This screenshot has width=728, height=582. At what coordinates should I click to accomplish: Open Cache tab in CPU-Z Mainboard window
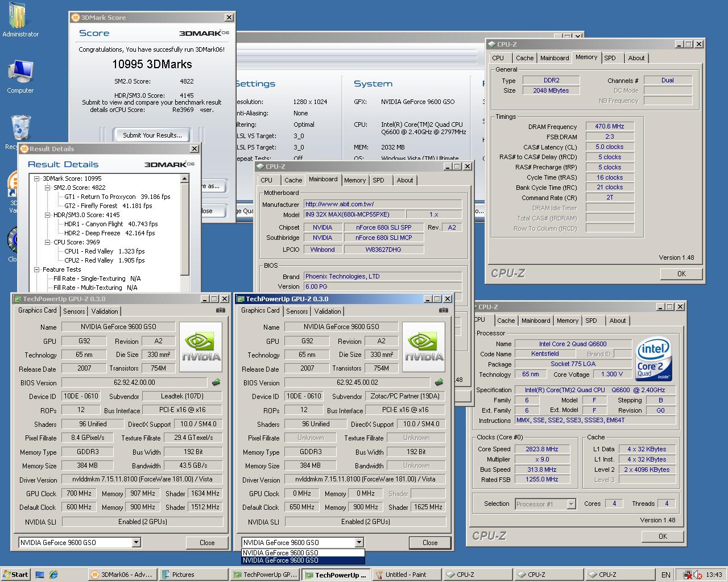[293, 180]
